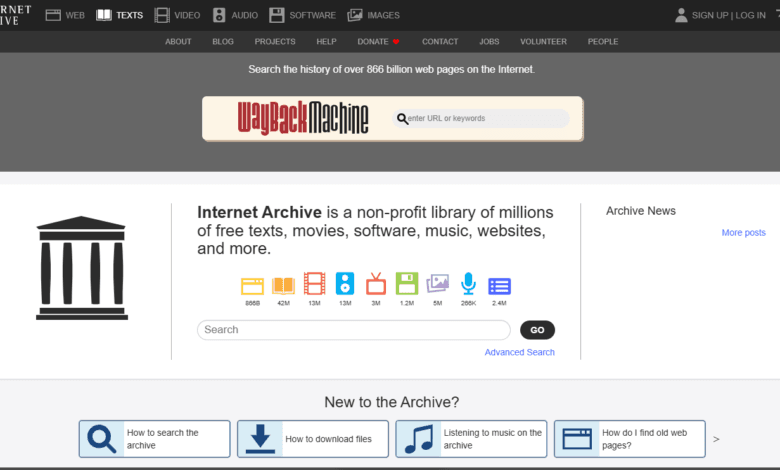Show next help cards with arrow
Viewport: 780px width, 470px height.
pos(716,439)
